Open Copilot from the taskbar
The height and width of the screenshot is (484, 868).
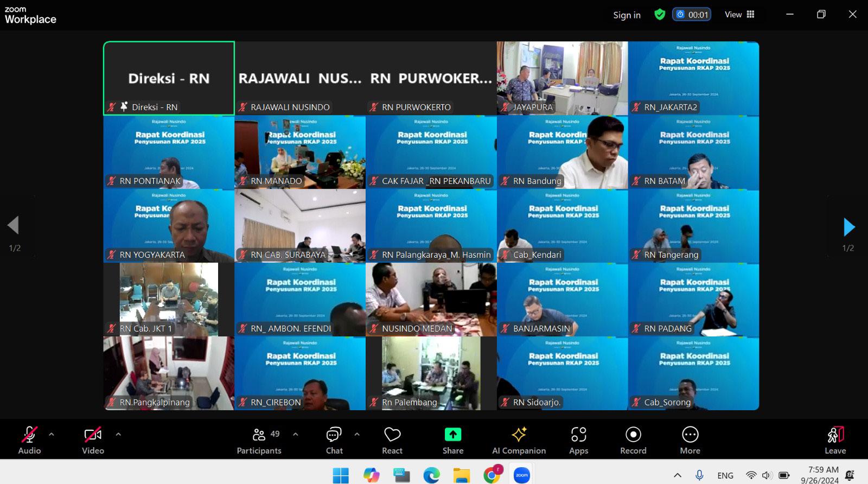click(372, 475)
